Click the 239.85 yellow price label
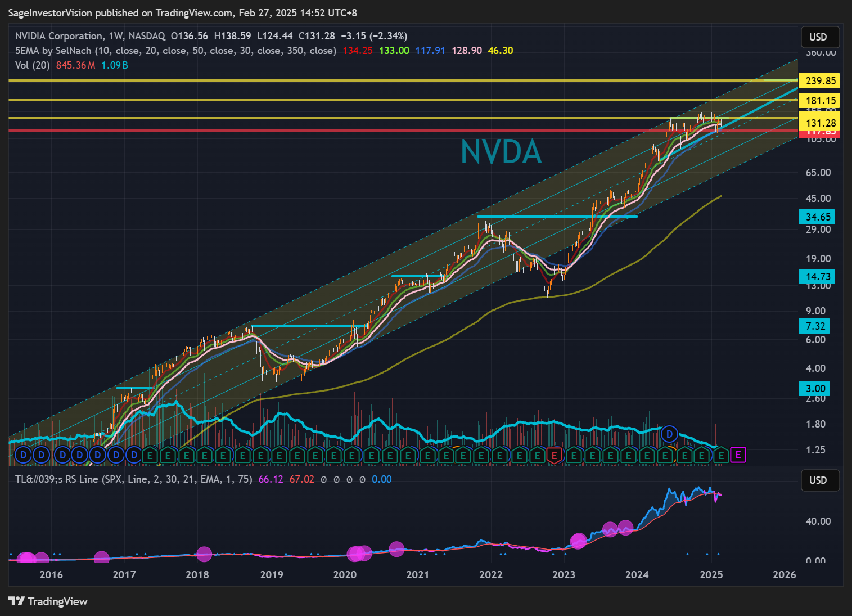The height and width of the screenshot is (616, 852). pyautogui.click(x=821, y=80)
